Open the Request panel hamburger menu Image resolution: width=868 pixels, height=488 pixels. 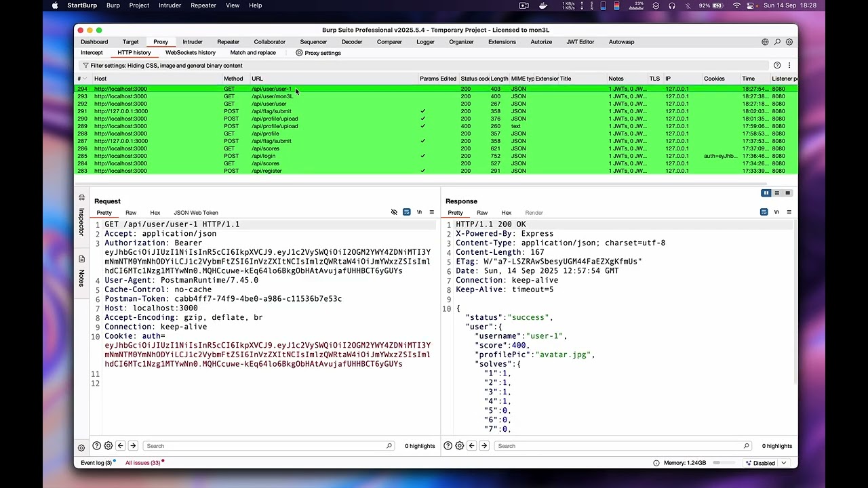coord(431,212)
